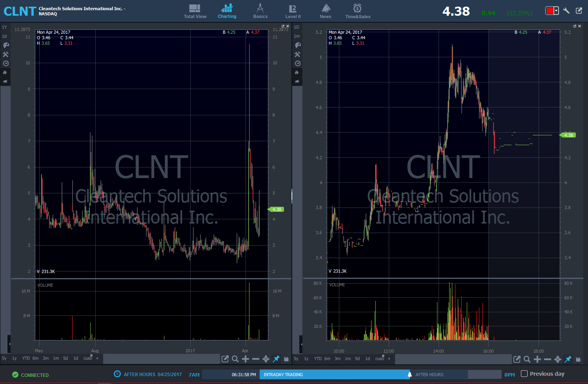Open the right chart palette icon
This screenshot has width=588, height=384.
[x=298, y=45]
